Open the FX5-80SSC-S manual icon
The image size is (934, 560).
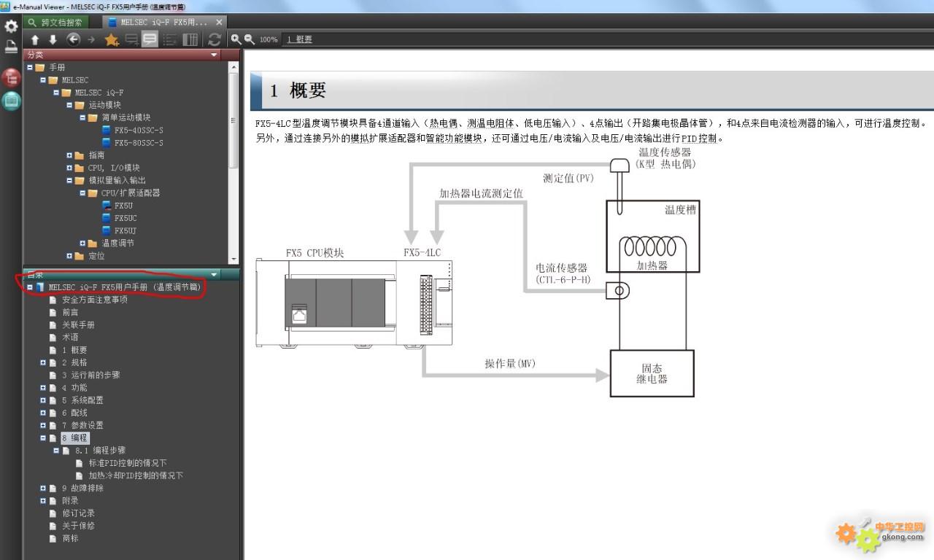(107, 143)
